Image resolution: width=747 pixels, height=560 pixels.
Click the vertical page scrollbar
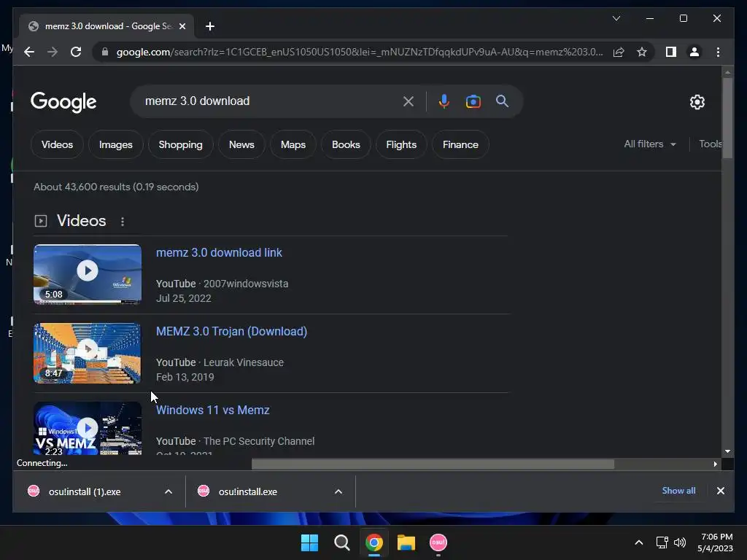tap(727, 118)
